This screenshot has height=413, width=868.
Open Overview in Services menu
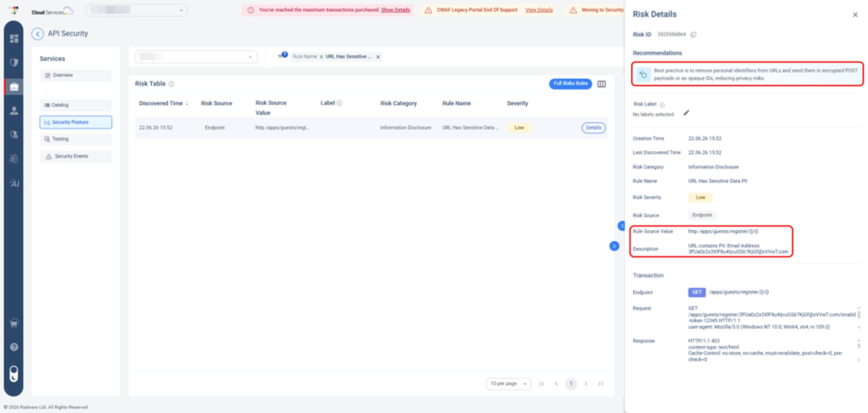[76, 75]
